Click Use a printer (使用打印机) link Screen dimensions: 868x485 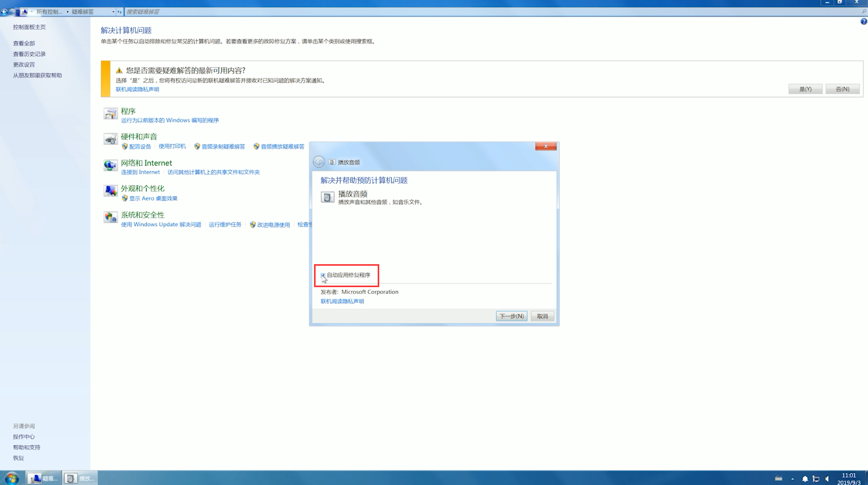click(172, 146)
